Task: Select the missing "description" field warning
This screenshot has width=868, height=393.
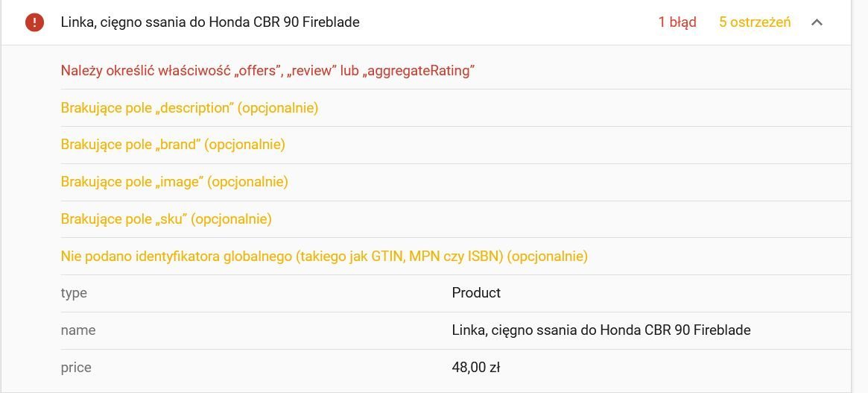Action: [189, 108]
